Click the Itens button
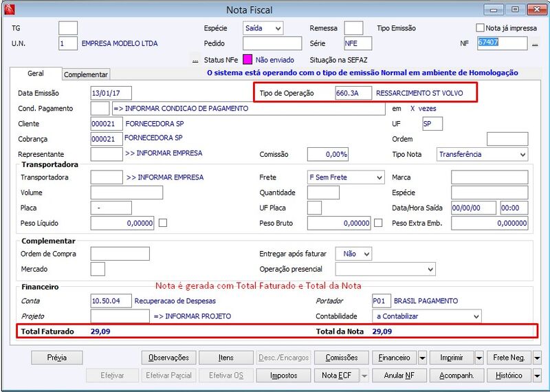The image size is (550, 392). [x=226, y=358]
